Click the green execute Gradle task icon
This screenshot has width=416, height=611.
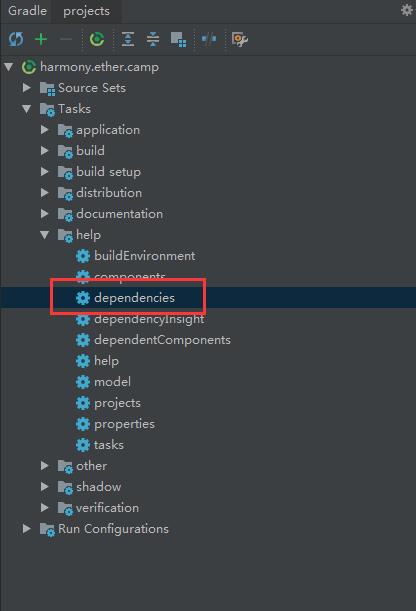tap(97, 39)
